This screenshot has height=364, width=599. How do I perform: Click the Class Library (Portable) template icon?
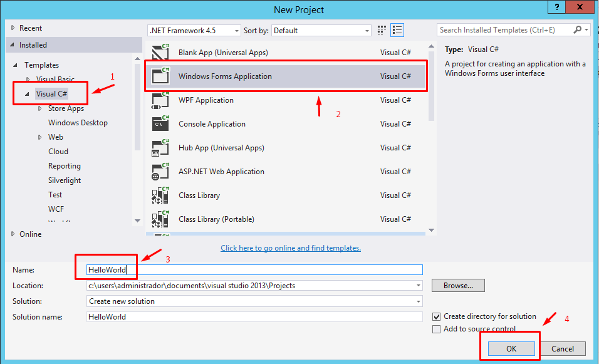pyautogui.click(x=160, y=219)
